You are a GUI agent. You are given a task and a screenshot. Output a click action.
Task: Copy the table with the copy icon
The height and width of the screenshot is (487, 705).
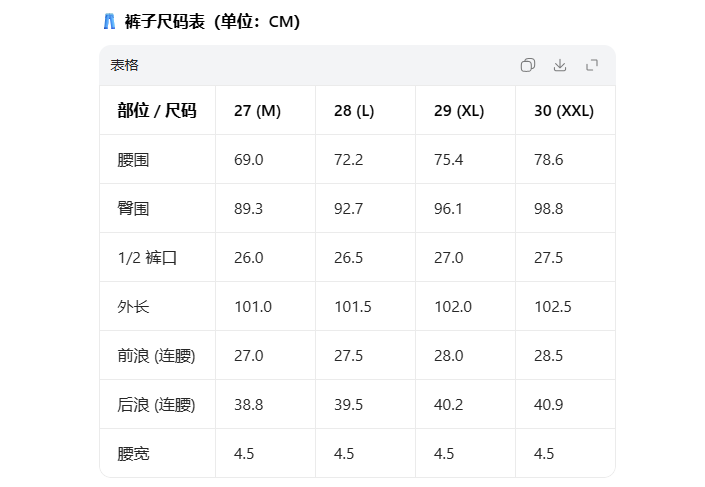528,65
